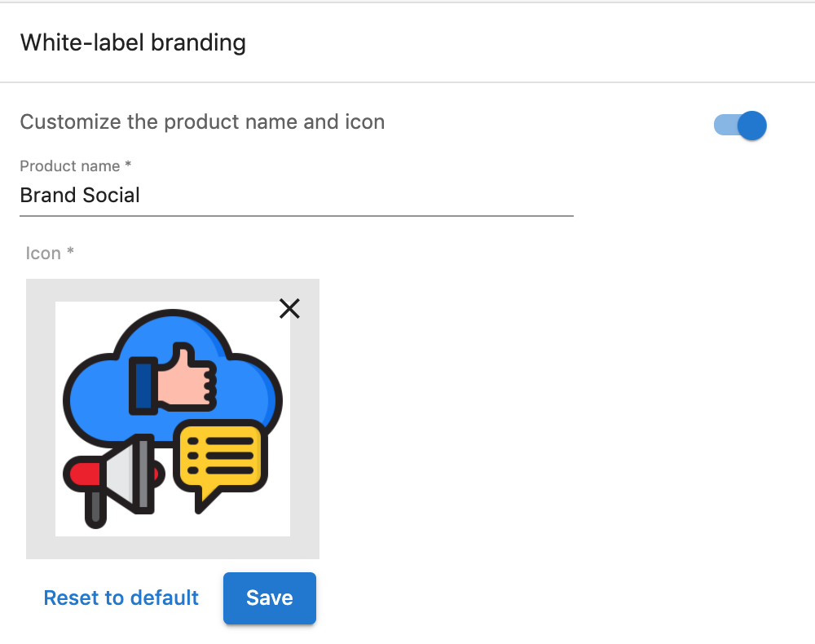Disable the product name and icon customization switch
The image size is (815, 644).
(x=740, y=126)
